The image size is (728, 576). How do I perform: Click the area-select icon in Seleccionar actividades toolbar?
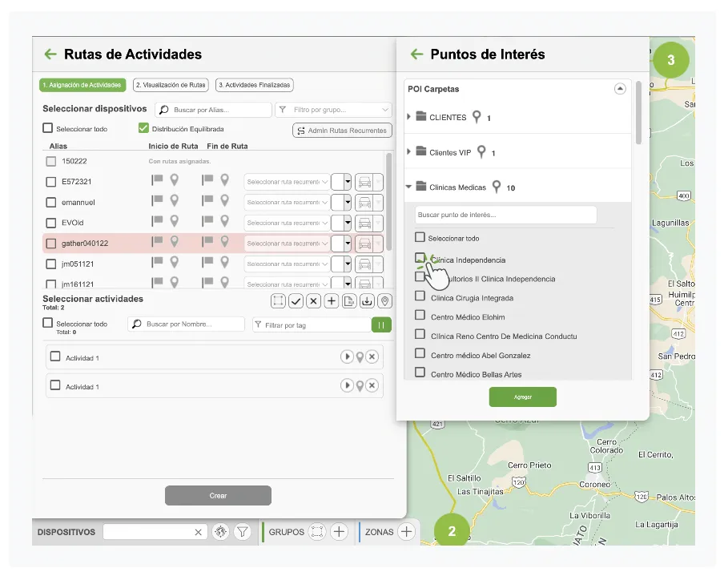pyautogui.click(x=278, y=301)
